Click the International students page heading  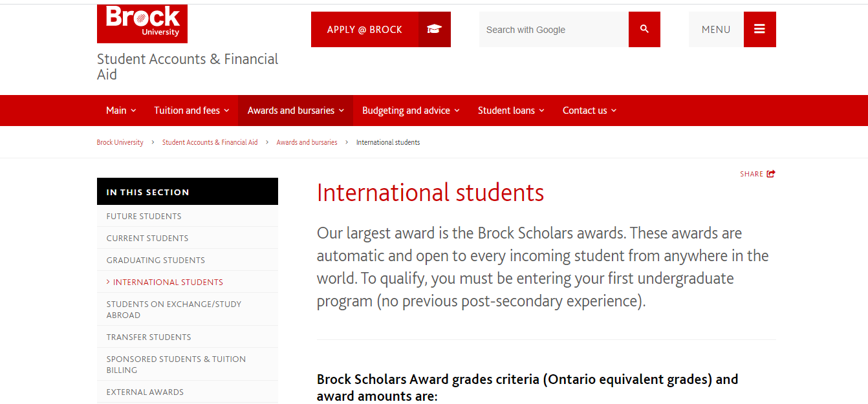click(x=430, y=193)
